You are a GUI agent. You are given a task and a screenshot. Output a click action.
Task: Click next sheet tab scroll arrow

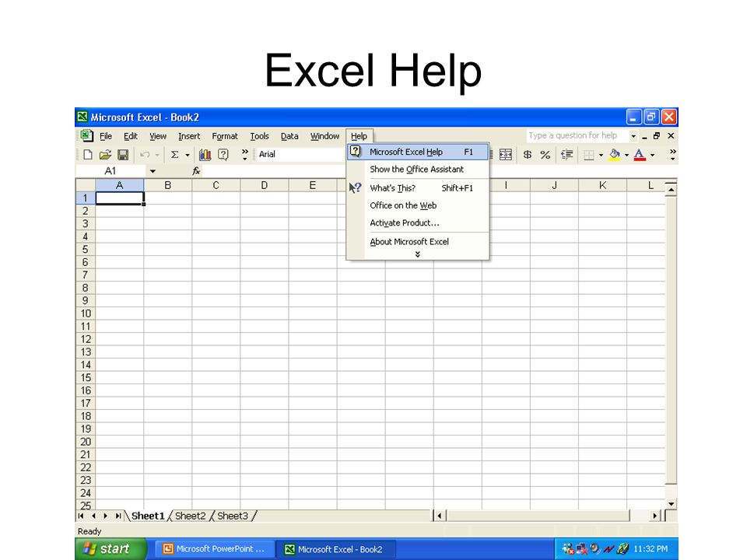click(x=105, y=516)
